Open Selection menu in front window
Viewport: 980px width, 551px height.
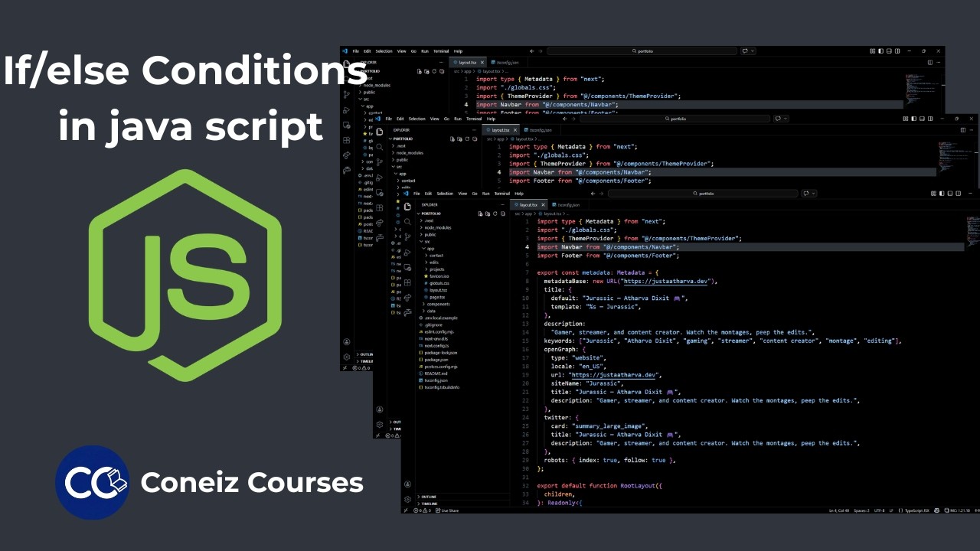[445, 194]
